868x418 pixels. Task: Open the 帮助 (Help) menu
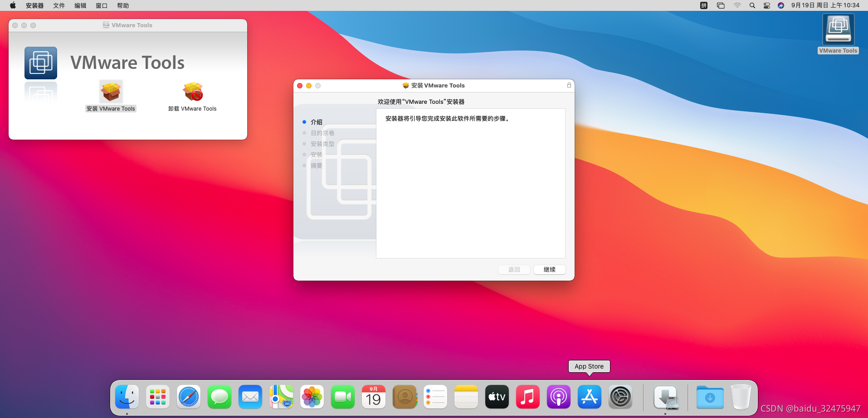click(123, 5)
